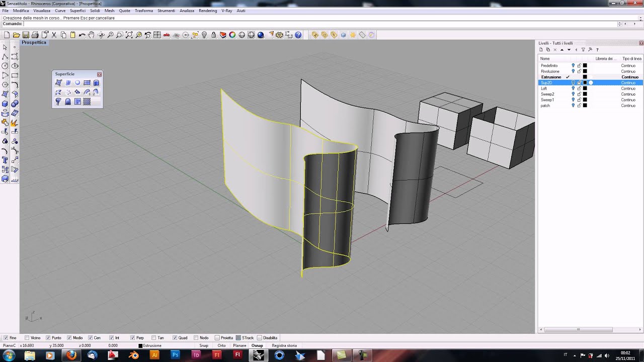Toggle the Quad osnap checkbox
Viewport: 644px width, 362px height.
coord(175,338)
